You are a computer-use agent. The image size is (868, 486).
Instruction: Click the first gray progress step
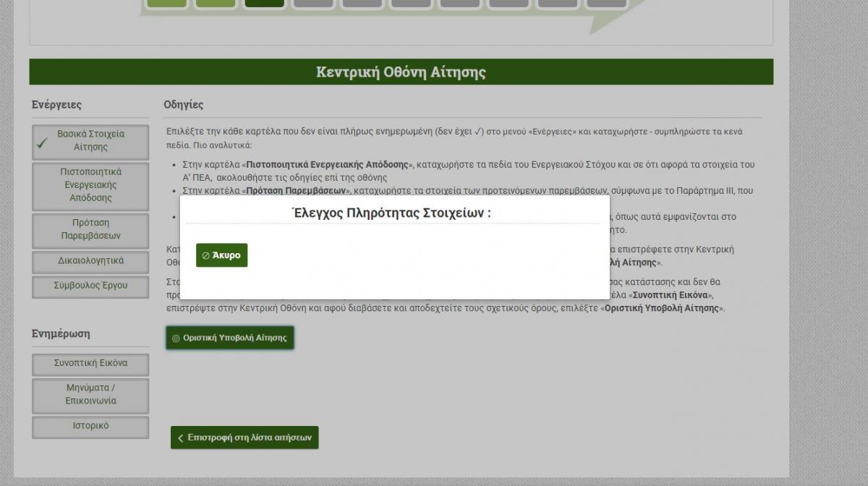[x=313, y=4]
